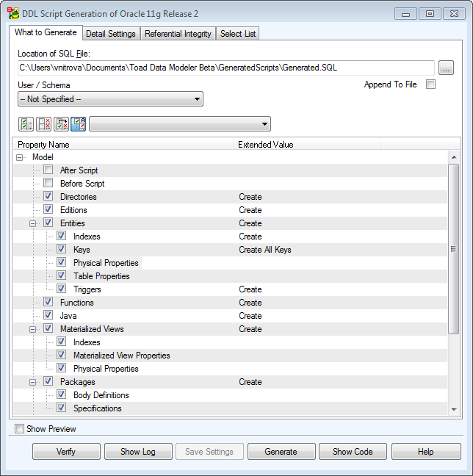The image size is (473, 476).
Task: Click the Create value in the Packages row
Action: [x=250, y=382]
